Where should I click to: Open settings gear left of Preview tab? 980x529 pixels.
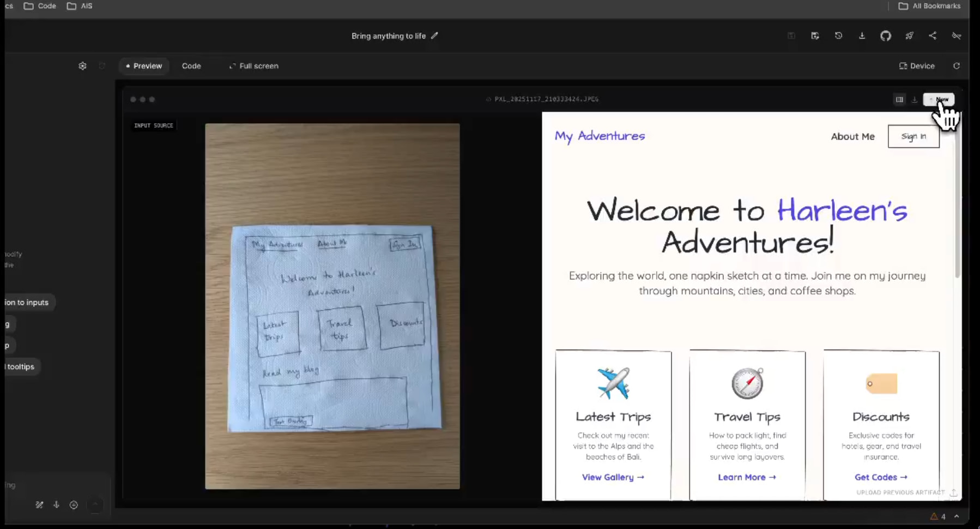(82, 66)
